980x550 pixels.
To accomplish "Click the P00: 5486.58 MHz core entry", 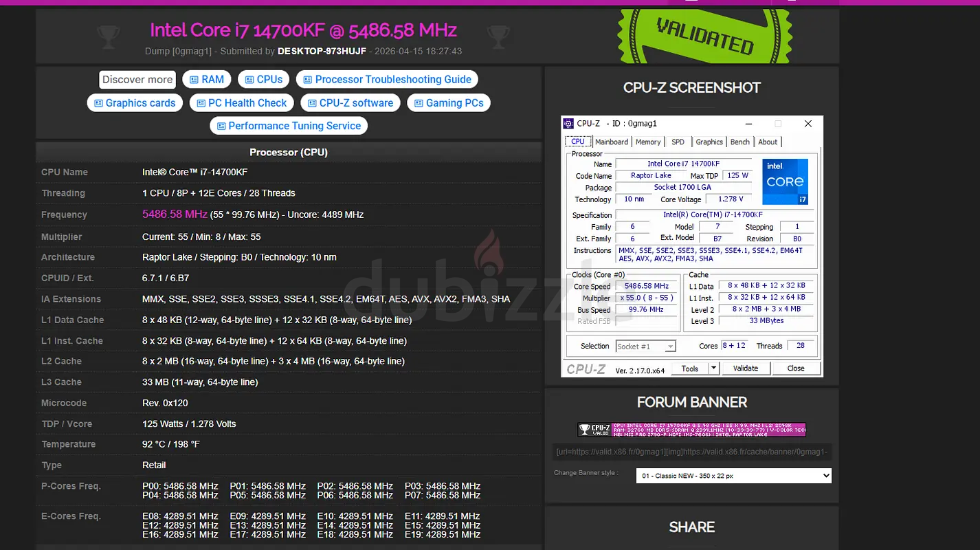I will pyautogui.click(x=180, y=486).
